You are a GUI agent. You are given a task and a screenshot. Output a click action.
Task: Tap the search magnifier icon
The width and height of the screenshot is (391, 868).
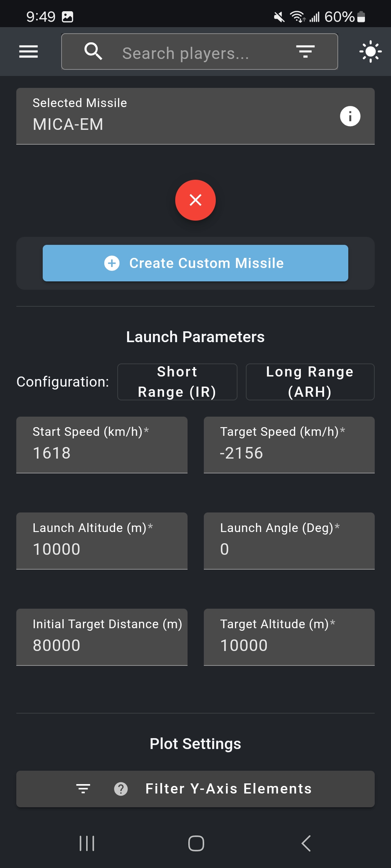pyautogui.click(x=93, y=51)
